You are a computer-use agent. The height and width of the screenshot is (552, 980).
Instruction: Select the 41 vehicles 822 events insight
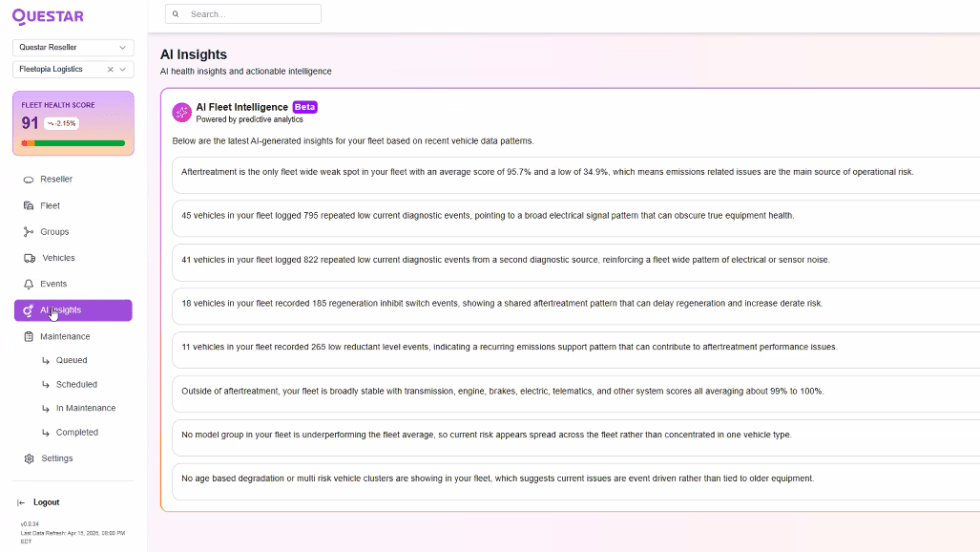[575, 262]
